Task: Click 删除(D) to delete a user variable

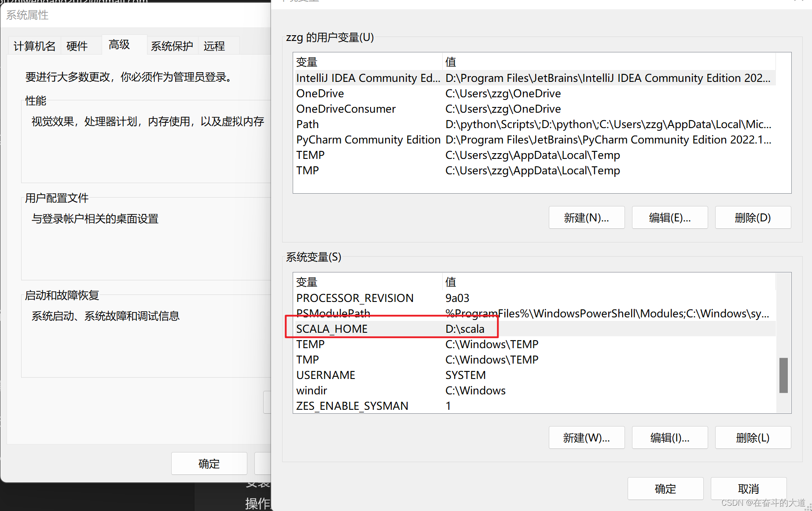Action: (753, 217)
